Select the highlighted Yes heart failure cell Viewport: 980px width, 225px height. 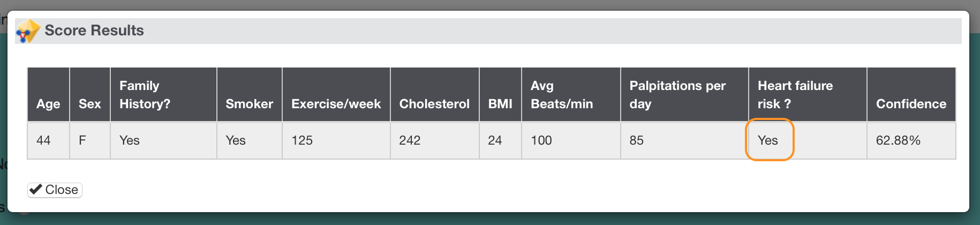770,140
